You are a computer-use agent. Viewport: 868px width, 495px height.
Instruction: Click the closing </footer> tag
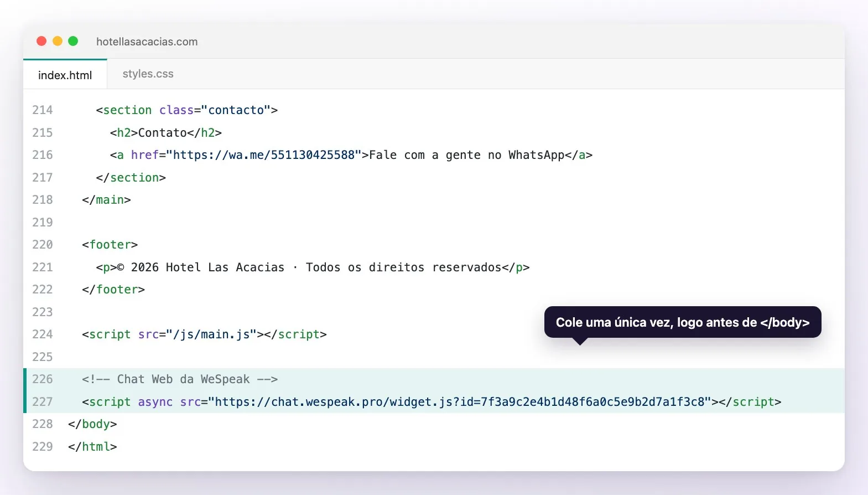[113, 290]
